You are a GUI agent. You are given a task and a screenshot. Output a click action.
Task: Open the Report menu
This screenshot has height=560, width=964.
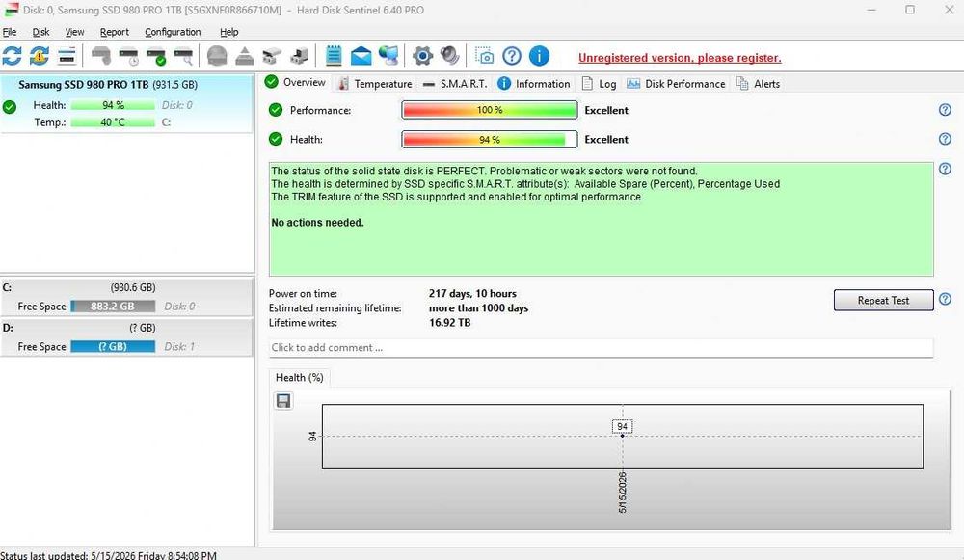click(115, 32)
